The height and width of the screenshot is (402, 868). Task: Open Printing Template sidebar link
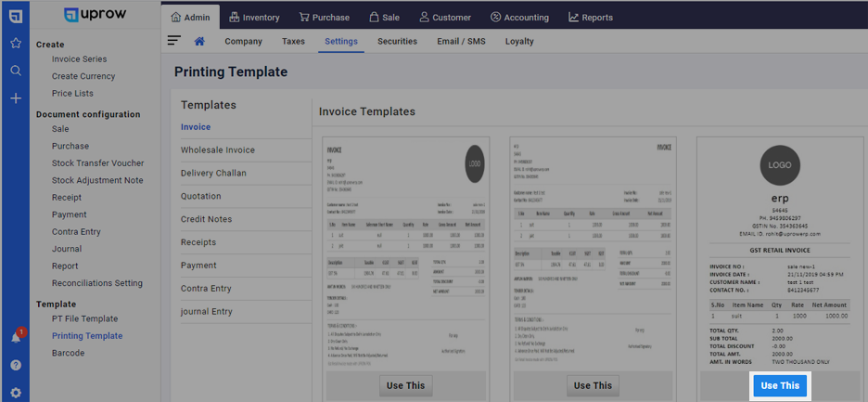(87, 336)
